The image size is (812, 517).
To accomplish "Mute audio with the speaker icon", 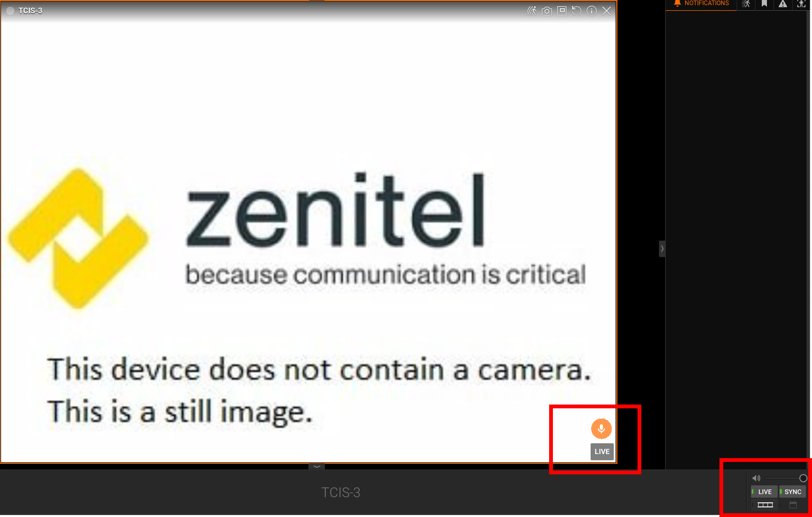I will 756,478.
